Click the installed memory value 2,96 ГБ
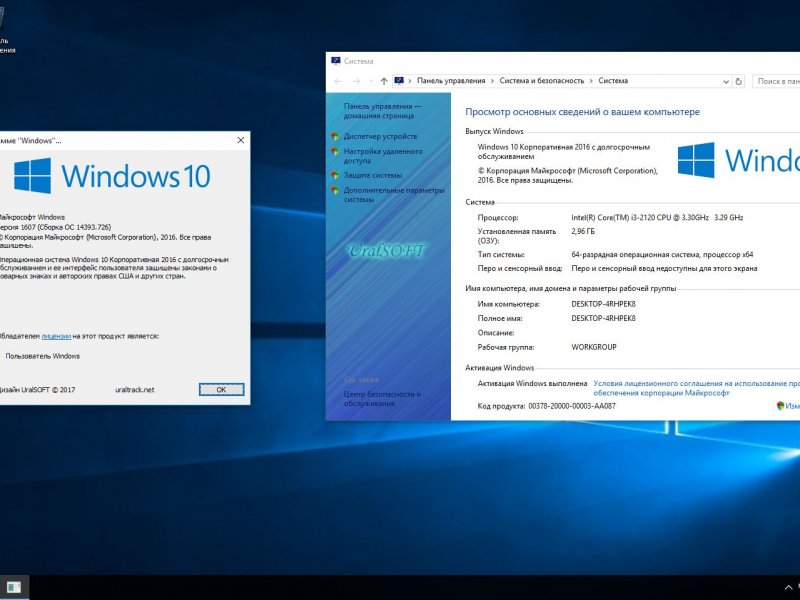 [x=583, y=231]
